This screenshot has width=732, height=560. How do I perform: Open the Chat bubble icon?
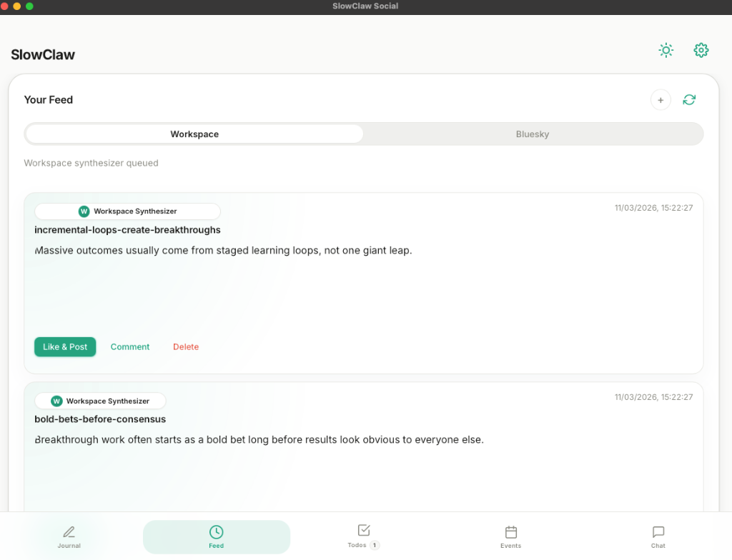click(x=658, y=532)
